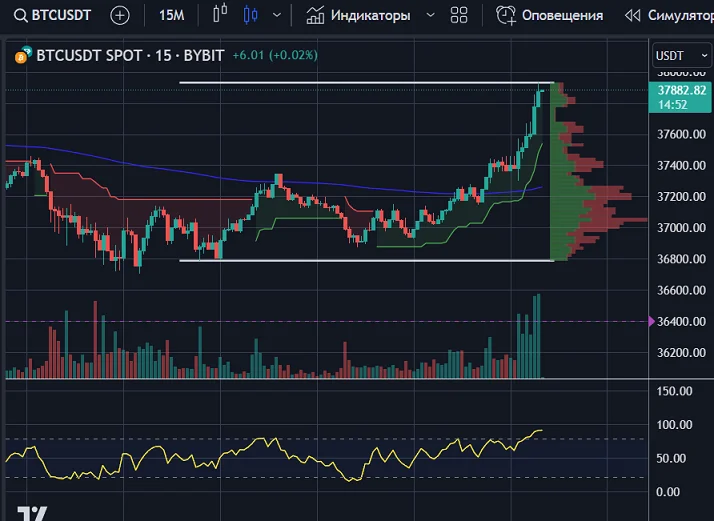The image size is (714, 521).
Task: Open the Индикаторы indicators menu
Action: click(x=370, y=15)
